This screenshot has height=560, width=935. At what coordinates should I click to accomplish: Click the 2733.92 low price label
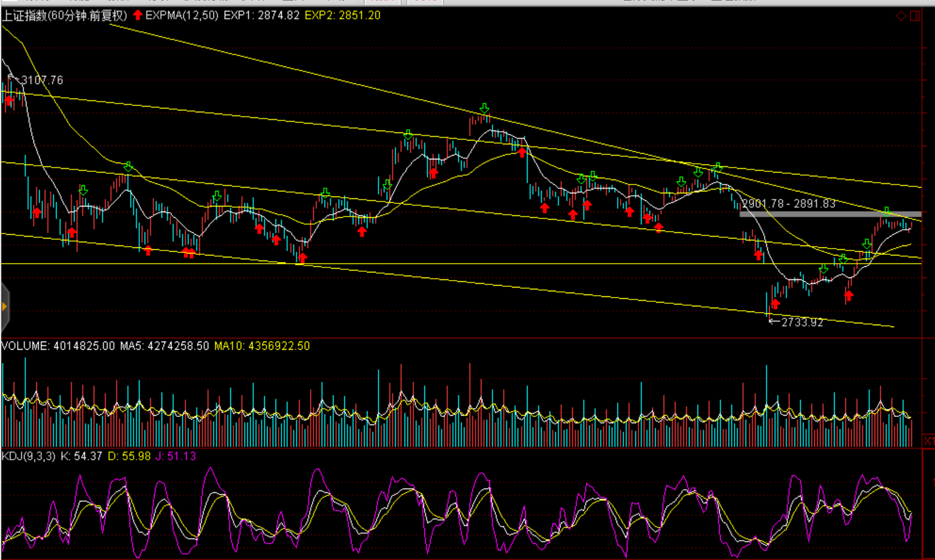pos(802,322)
